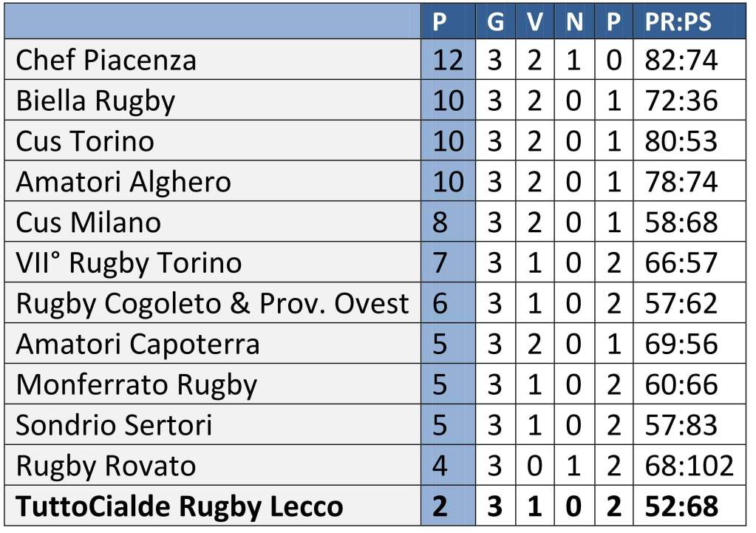Select the Amatori Alghero team name

click(123, 182)
